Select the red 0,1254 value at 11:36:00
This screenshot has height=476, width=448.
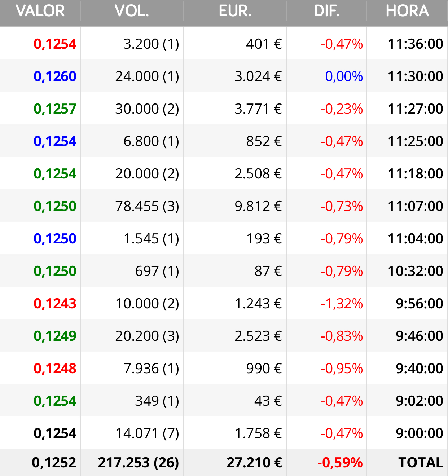point(55,44)
